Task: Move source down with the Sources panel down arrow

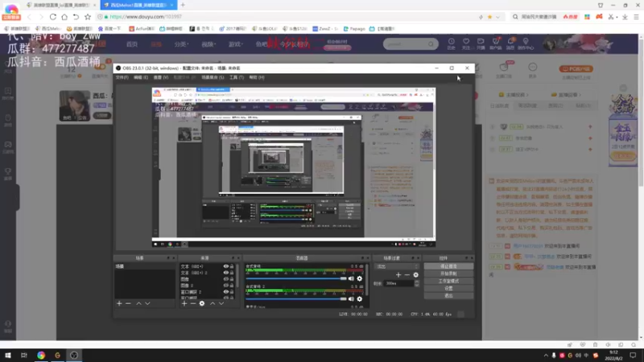Action: coord(221,304)
